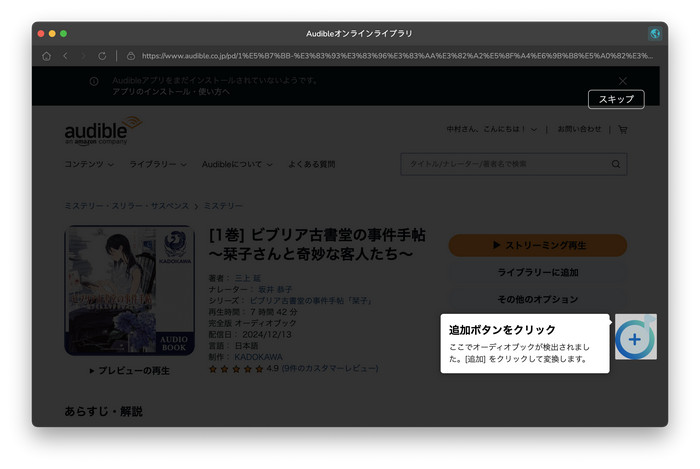The width and height of the screenshot is (700, 469).
Task: Click the lock icon beside the URL
Action: 131,56
